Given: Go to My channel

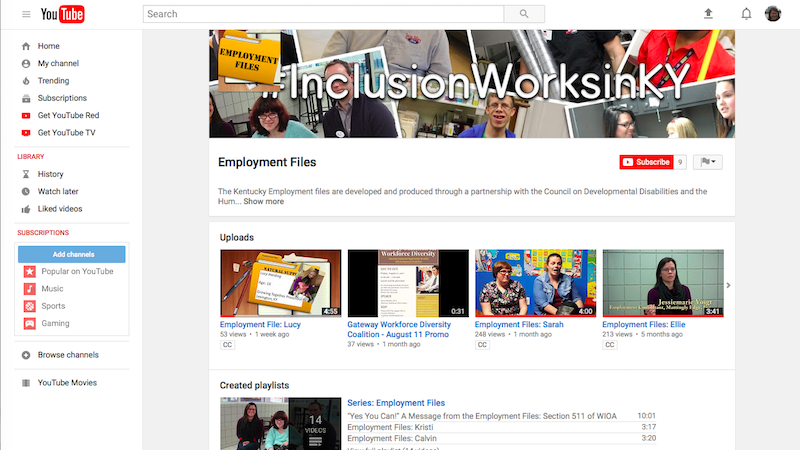Looking at the screenshot, I should (58, 63).
